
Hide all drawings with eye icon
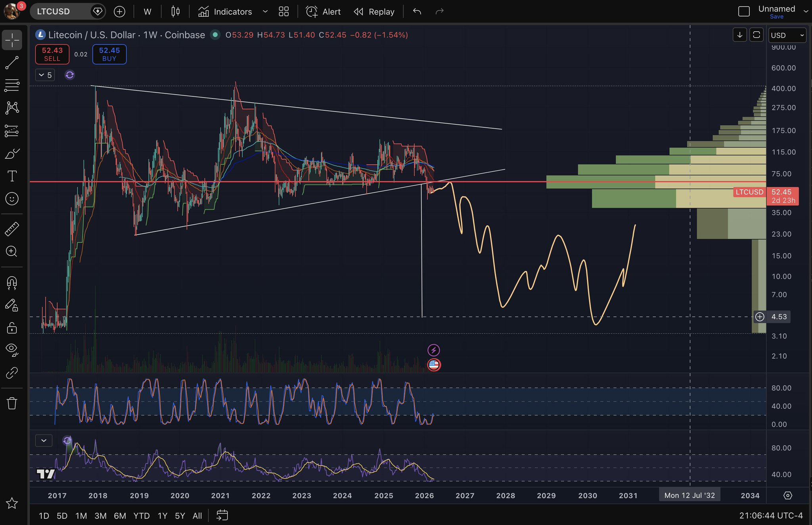pos(12,349)
